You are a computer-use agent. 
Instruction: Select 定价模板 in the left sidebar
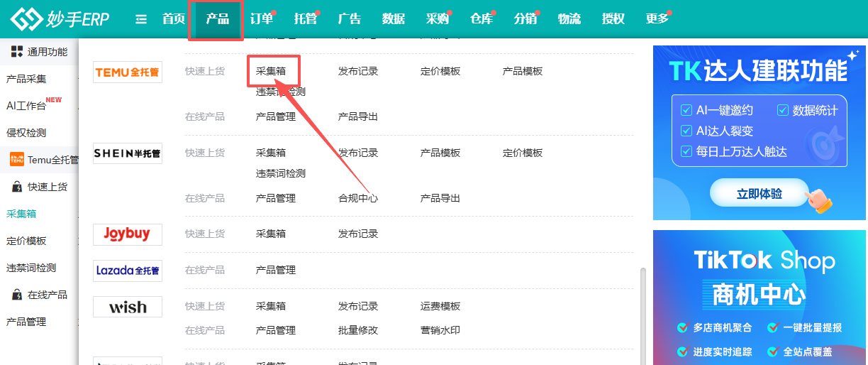click(26, 241)
